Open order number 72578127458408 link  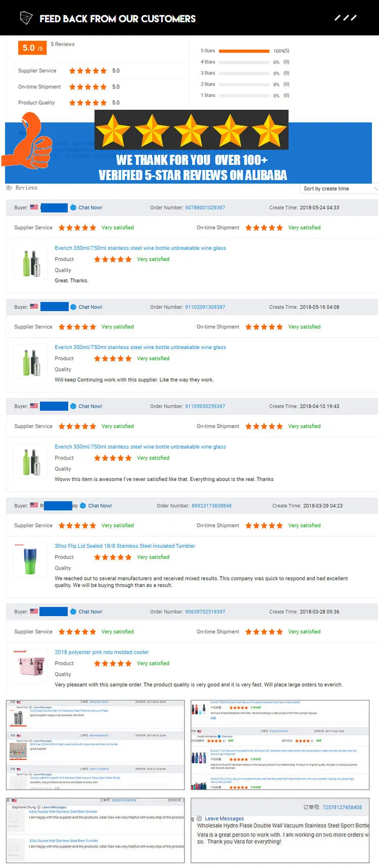pyautogui.click(x=342, y=807)
